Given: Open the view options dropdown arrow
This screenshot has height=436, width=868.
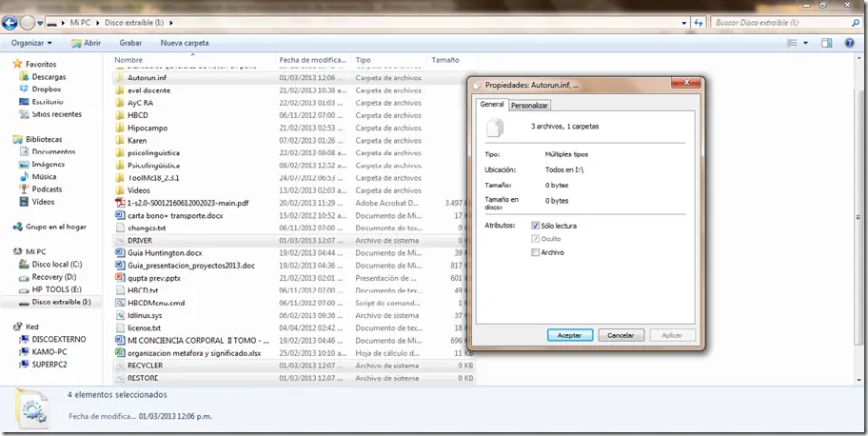Looking at the screenshot, I should point(805,43).
